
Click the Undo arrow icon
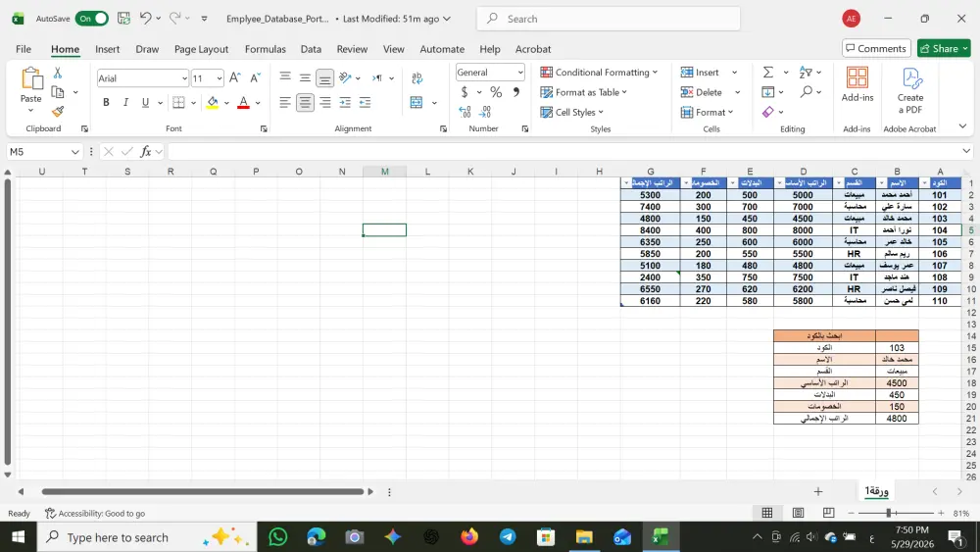pos(145,19)
